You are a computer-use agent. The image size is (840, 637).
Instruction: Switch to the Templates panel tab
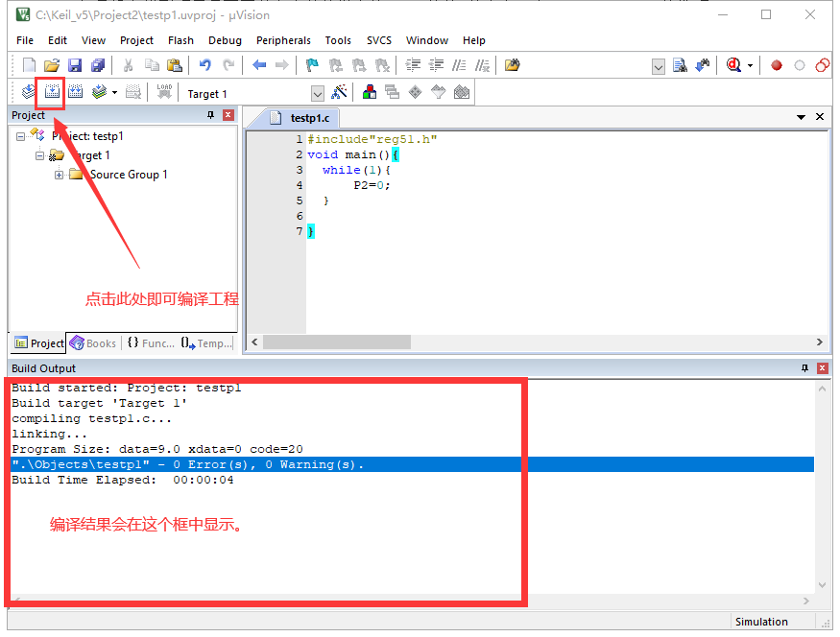click(x=206, y=343)
